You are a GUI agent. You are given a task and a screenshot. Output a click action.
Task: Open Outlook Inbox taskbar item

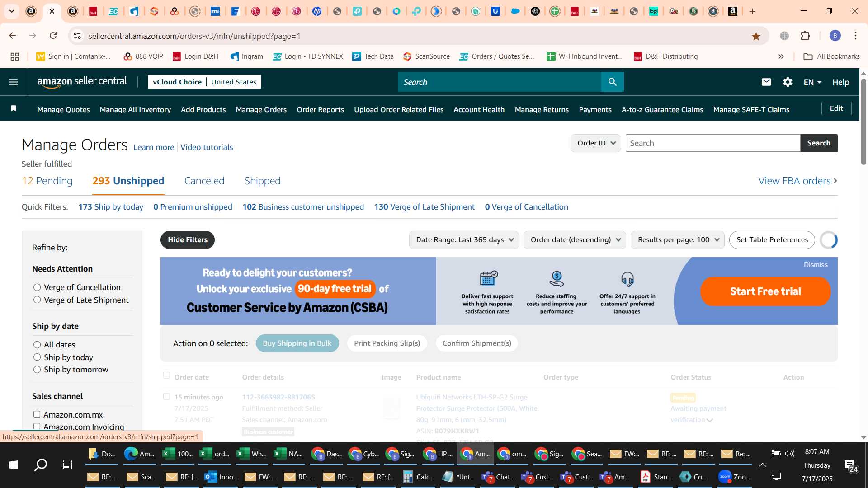point(222,477)
